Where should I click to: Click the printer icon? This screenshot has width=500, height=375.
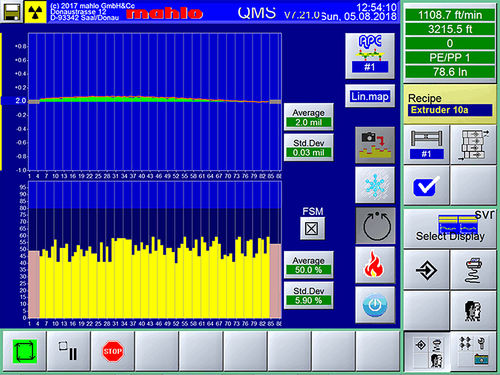[x=473, y=270]
